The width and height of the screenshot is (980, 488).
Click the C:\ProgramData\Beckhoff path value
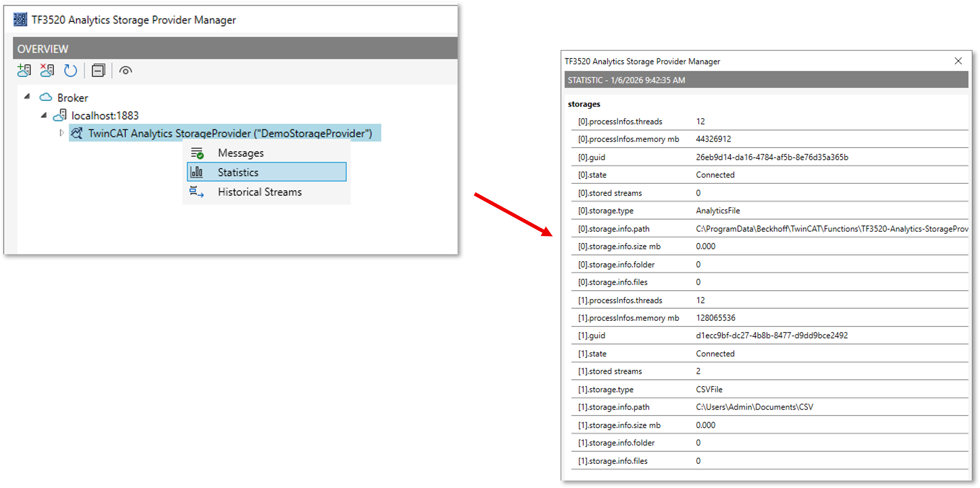pyautogui.click(x=832, y=228)
